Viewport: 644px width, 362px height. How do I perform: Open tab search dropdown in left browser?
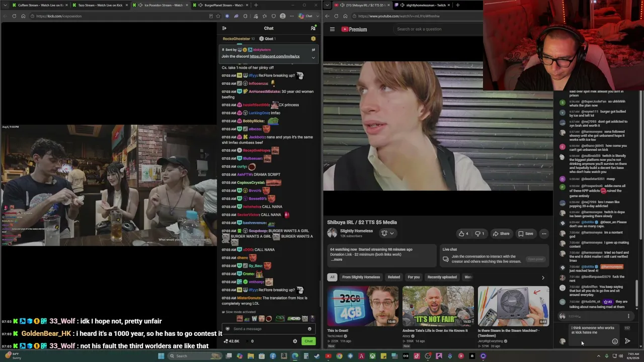[x=5, y=5]
